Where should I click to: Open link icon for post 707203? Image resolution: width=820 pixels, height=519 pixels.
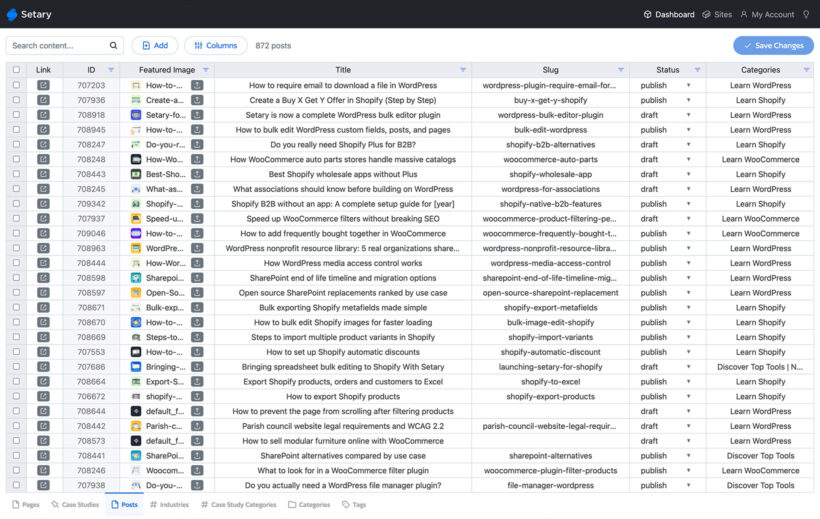click(x=43, y=85)
